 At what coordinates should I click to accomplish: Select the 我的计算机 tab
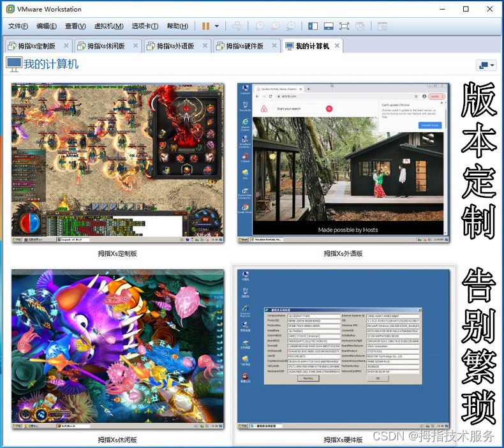pyautogui.click(x=312, y=46)
